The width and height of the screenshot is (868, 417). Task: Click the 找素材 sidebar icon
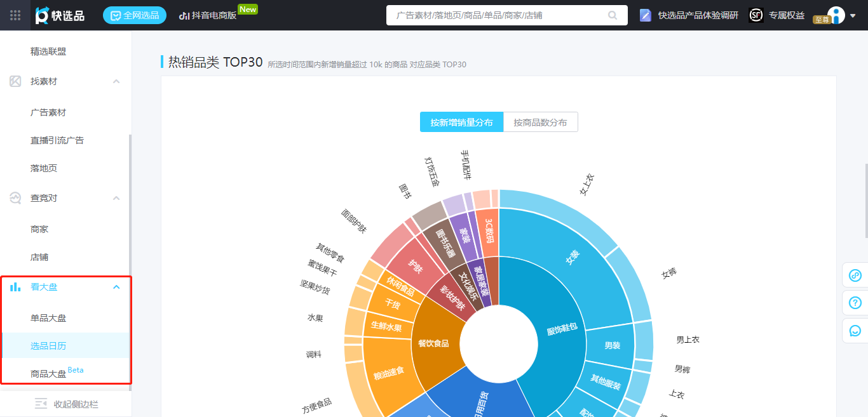point(15,81)
